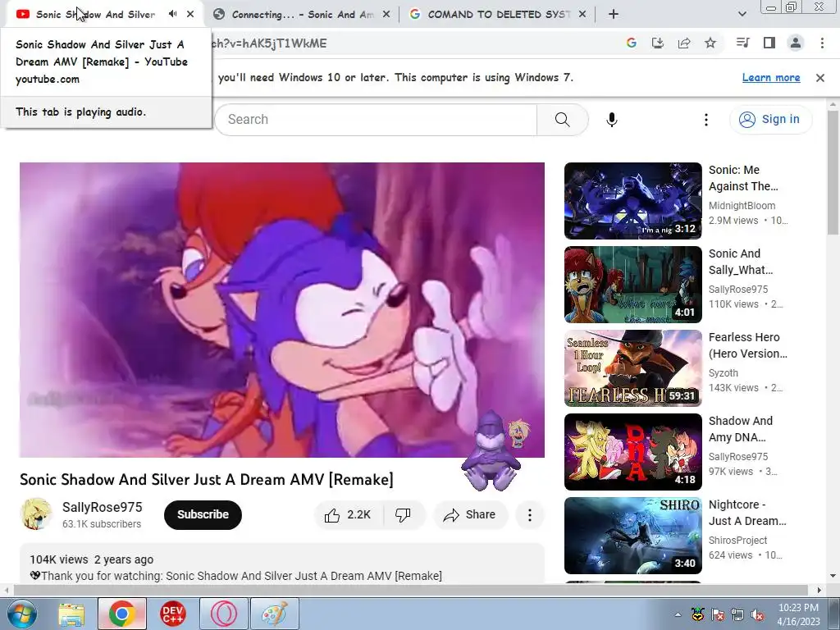Click ShirosProject channel name

point(737,540)
